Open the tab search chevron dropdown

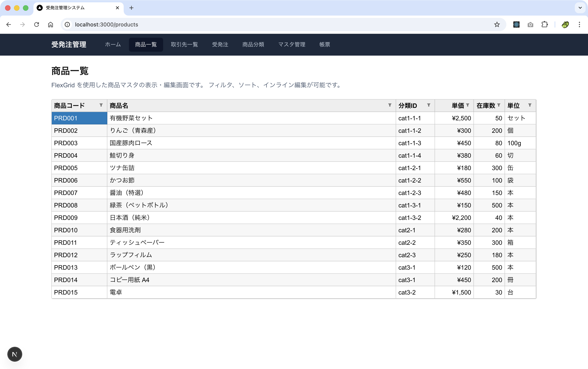[x=580, y=8]
